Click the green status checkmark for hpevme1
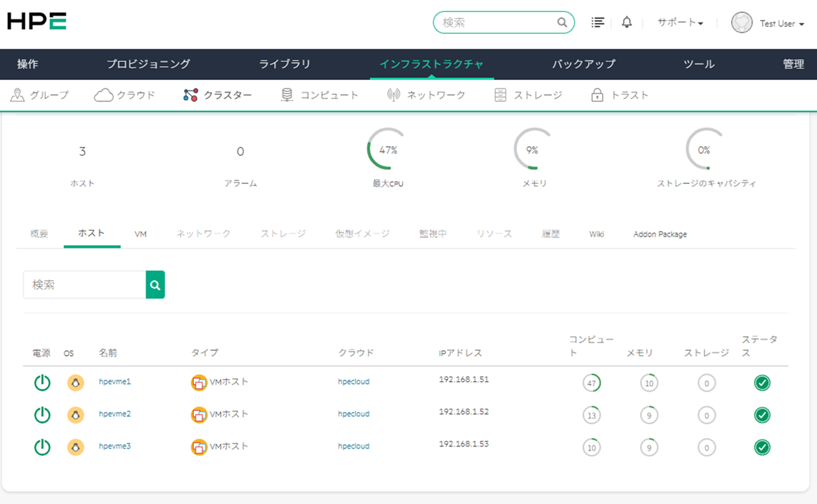The width and height of the screenshot is (817, 504). pos(762,383)
